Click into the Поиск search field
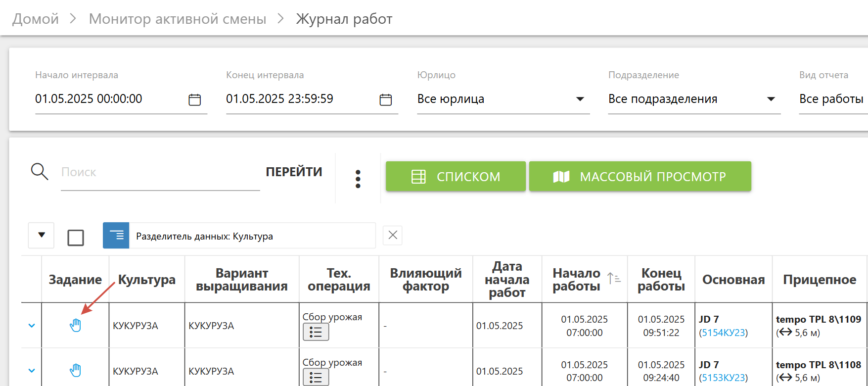This screenshot has height=386, width=868. (160, 172)
